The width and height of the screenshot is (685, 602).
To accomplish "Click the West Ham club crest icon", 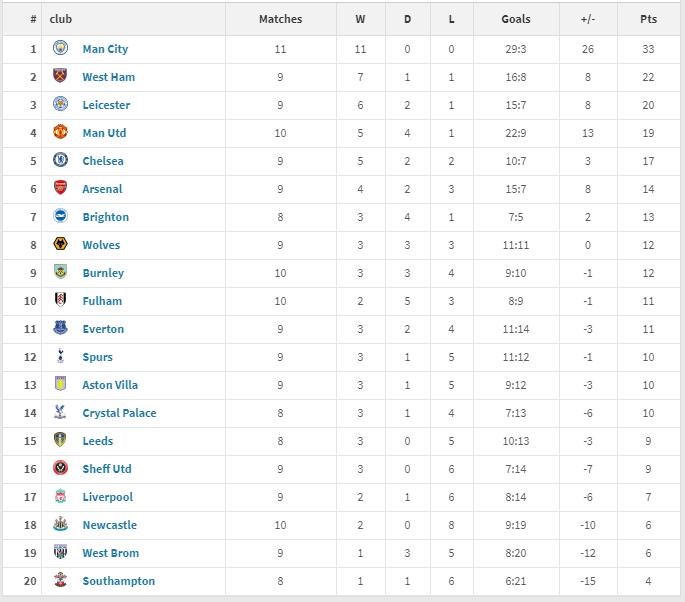I will click(60, 76).
